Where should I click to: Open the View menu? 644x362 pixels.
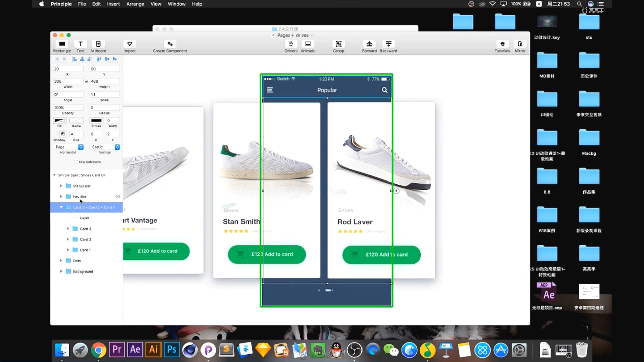156,4
